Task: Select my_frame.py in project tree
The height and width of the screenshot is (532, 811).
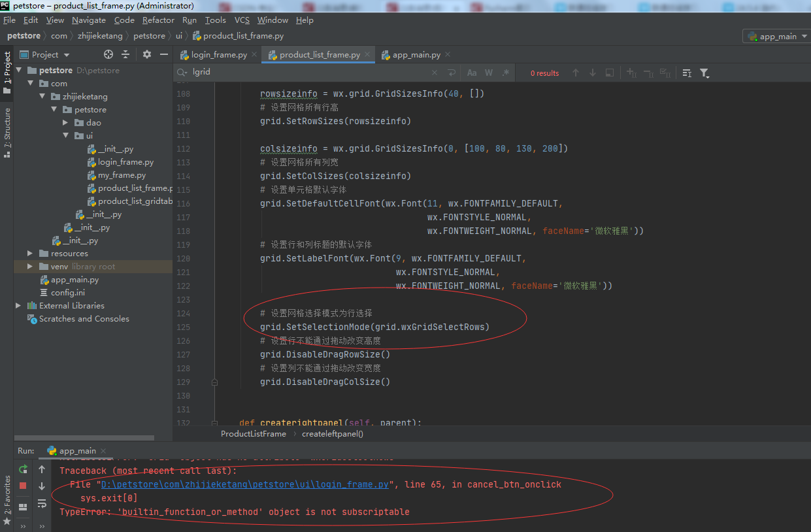Action: [122, 175]
